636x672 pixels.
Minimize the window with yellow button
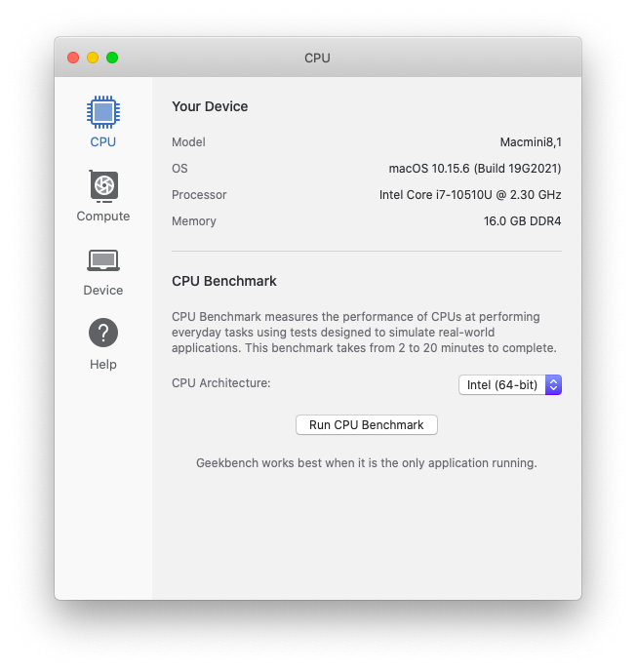pyautogui.click(x=93, y=58)
